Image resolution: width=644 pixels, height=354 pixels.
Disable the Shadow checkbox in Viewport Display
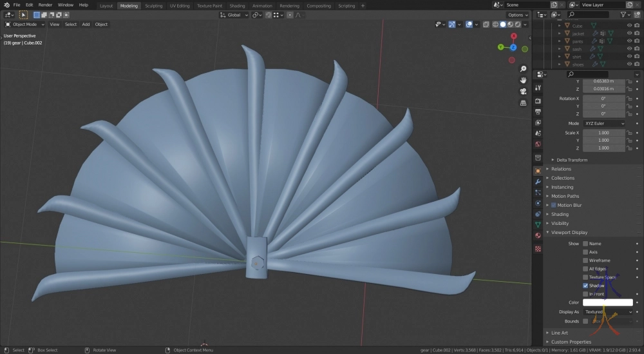click(585, 286)
